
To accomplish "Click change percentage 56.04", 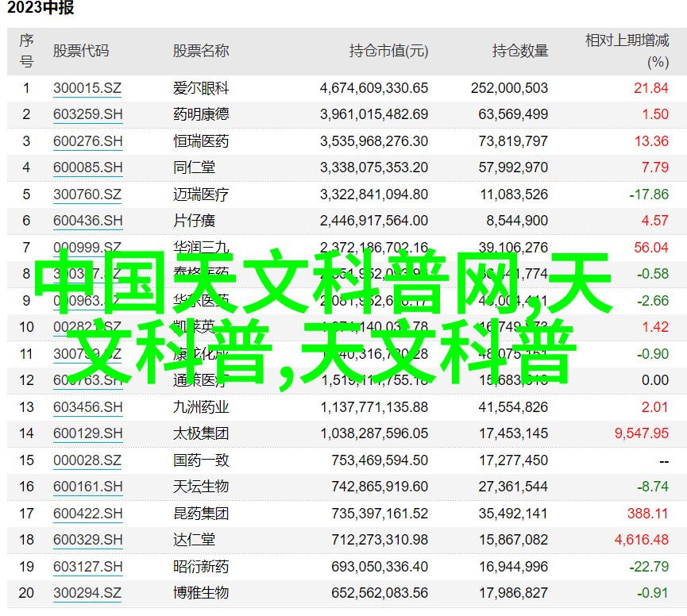I will click(x=651, y=248).
